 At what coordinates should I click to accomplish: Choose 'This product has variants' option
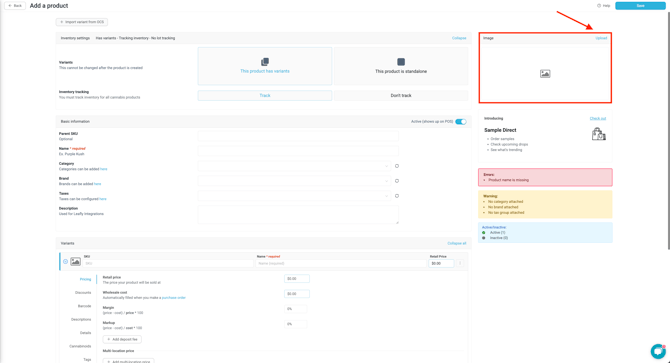pyautogui.click(x=264, y=66)
